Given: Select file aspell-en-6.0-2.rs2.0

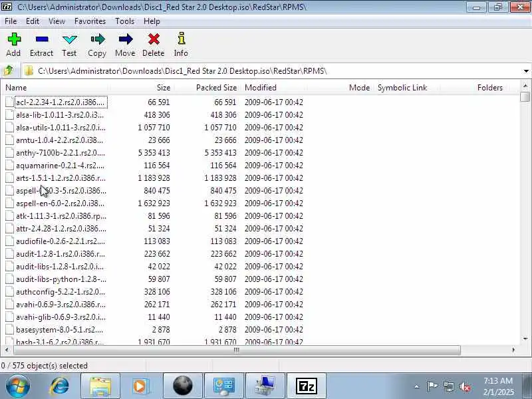Looking at the screenshot, I should (60, 203).
